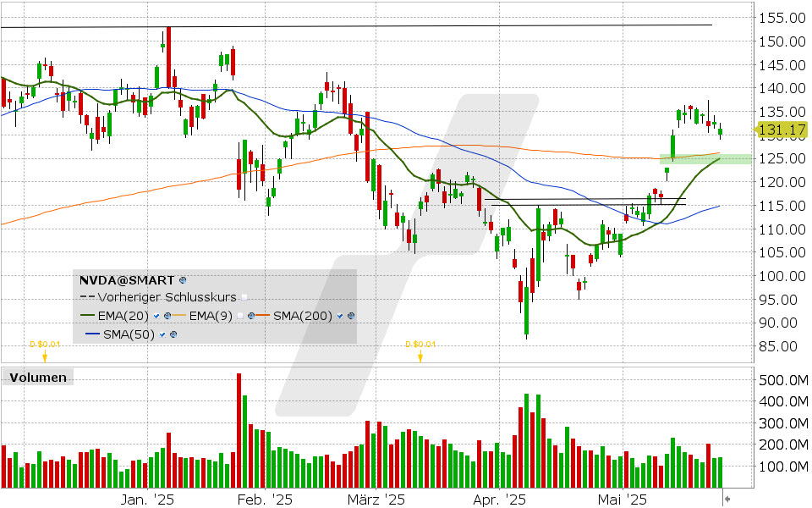Click the Mai '25 date label
This screenshot has height=508, width=812.
coord(623,500)
